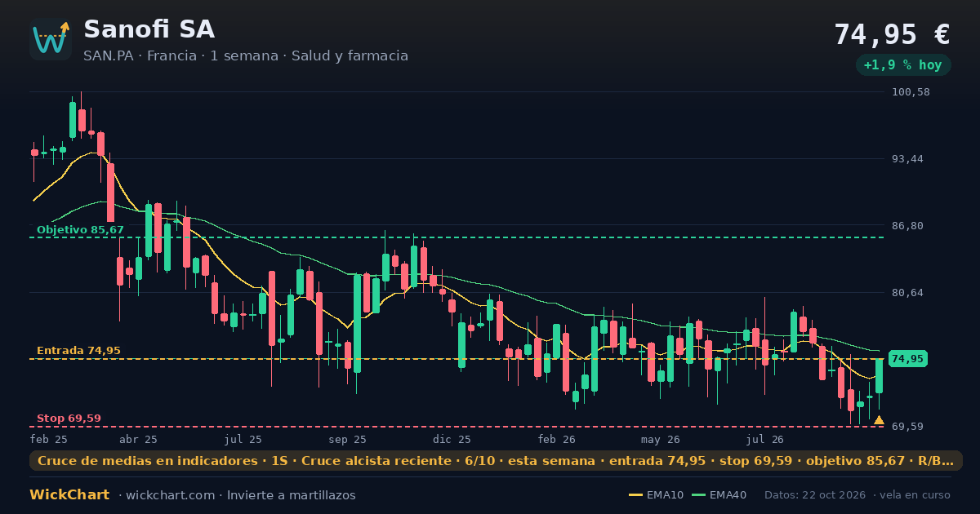Click the may 26 date label
This screenshot has height=514, width=980.
[x=661, y=439]
